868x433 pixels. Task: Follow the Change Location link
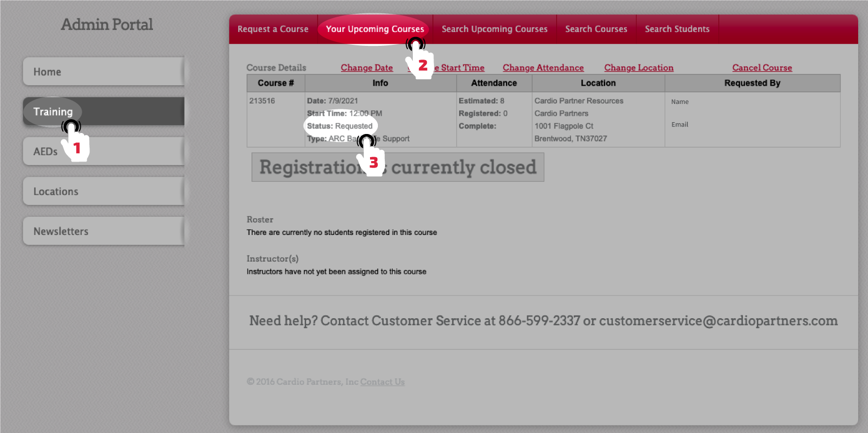pos(638,68)
